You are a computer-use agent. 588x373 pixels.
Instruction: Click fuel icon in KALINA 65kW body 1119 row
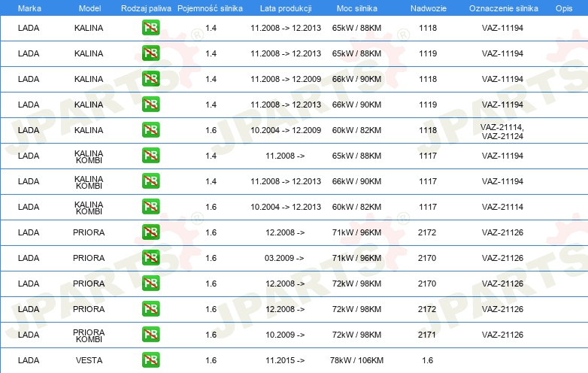150,53
